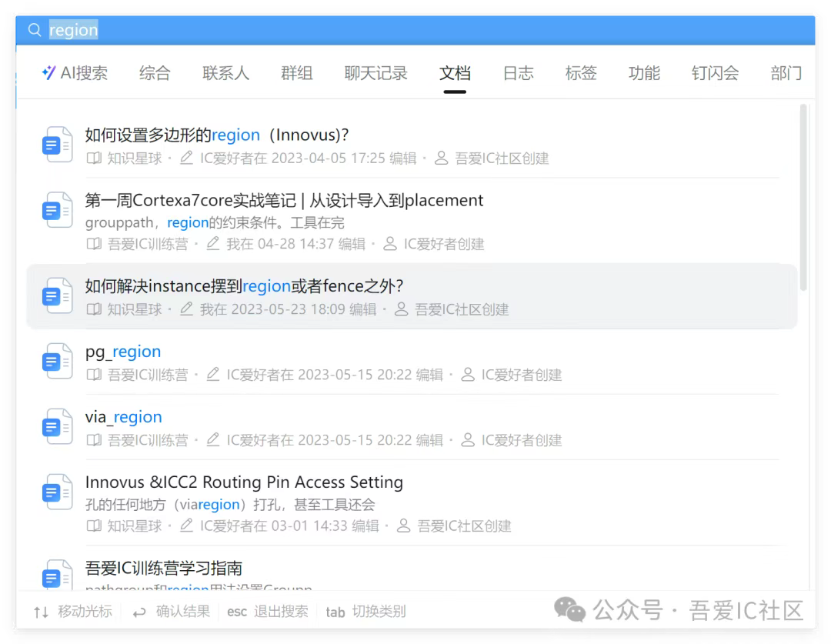Click 知识星球 under 如何解决instance摆到region
Image resolution: width=831 pixels, height=644 pixels.
(x=135, y=309)
